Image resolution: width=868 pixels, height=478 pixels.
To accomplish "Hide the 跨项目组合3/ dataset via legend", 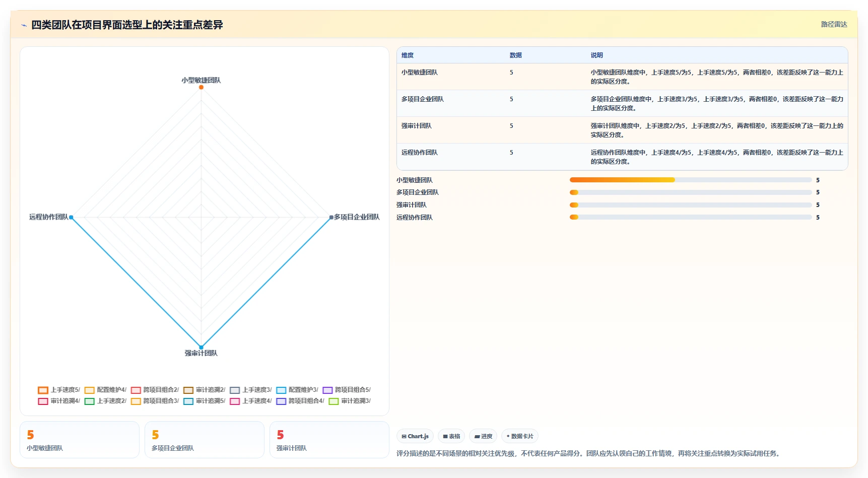I will click(x=155, y=401).
